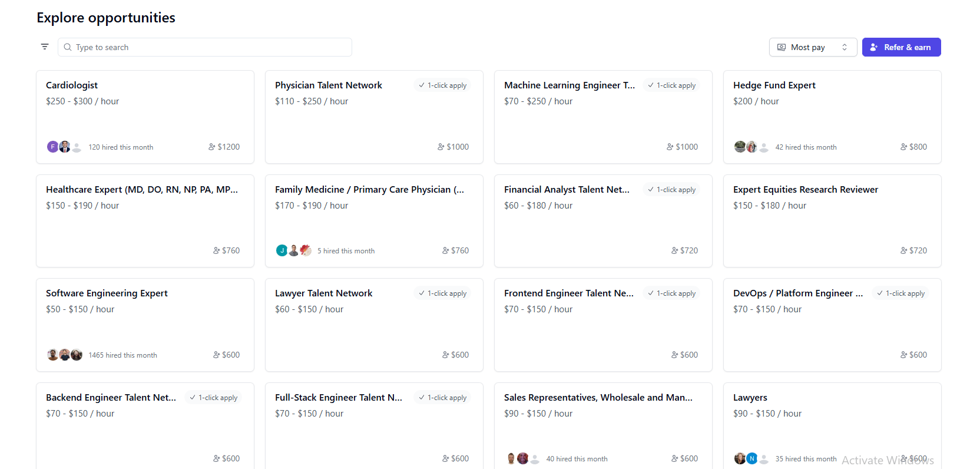Click the Refer & earn button
Screen dimensions: 980x469
tap(901, 47)
